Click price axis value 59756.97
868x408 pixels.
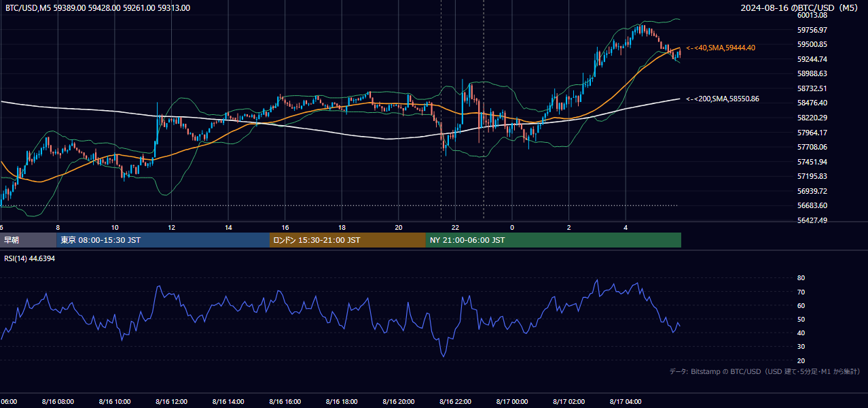pyautogui.click(x=812, y=30)
